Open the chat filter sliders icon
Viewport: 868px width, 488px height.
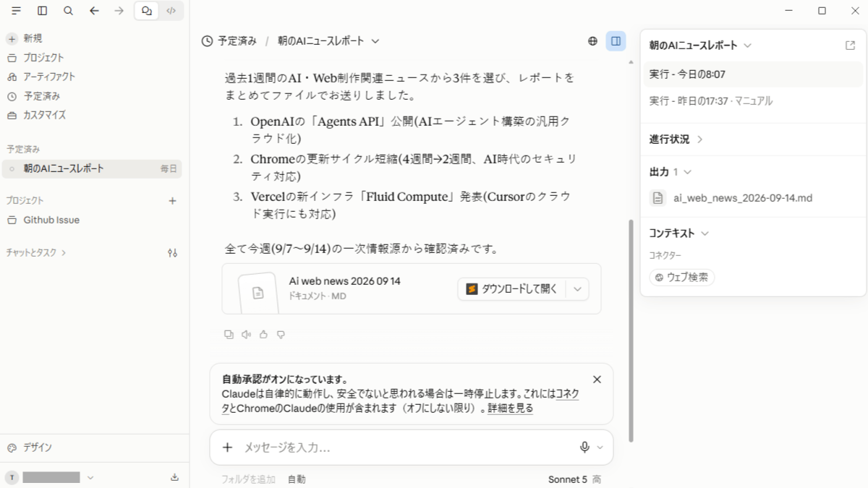(172, 253)
